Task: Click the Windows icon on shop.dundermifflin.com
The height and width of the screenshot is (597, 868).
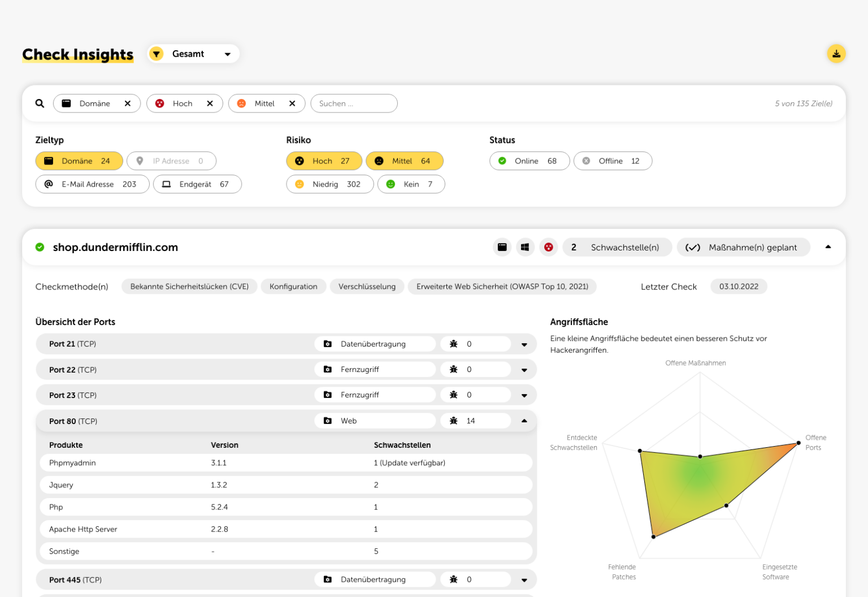Action: tap(525, 247)
